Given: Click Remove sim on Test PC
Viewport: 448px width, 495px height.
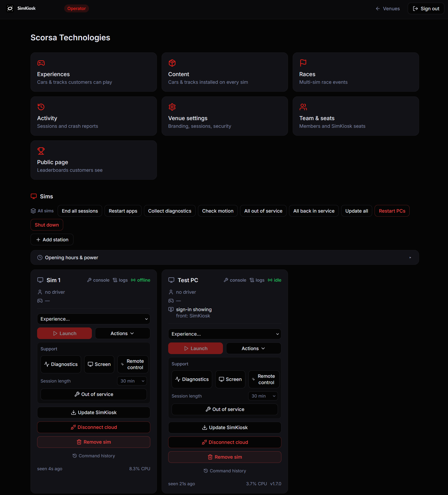Looking at the screenshot, I should (x=225, y=457).
